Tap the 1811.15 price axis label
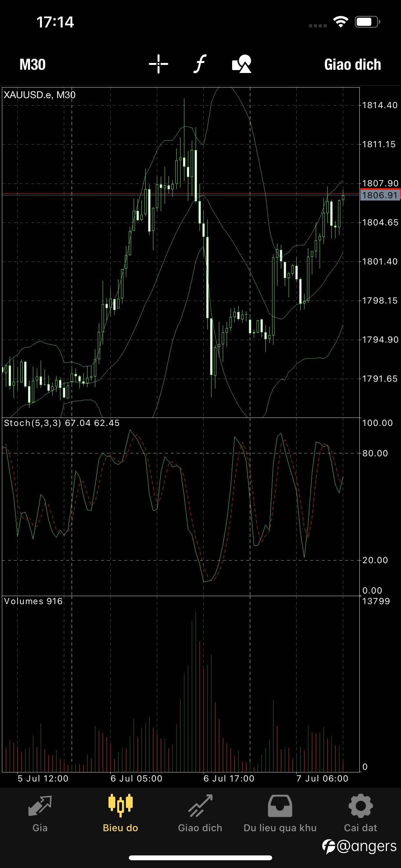This screenshot has height=868, width=401. pos(379,145)
